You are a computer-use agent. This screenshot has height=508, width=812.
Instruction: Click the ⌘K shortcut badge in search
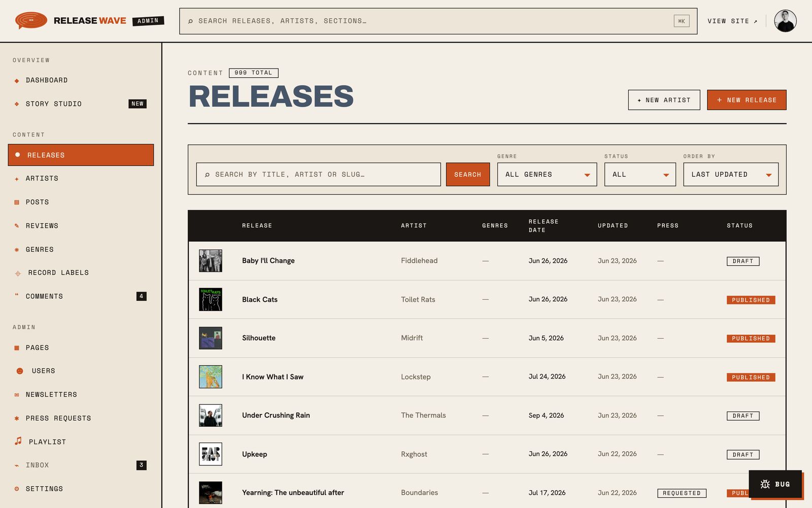coord(682,21)
